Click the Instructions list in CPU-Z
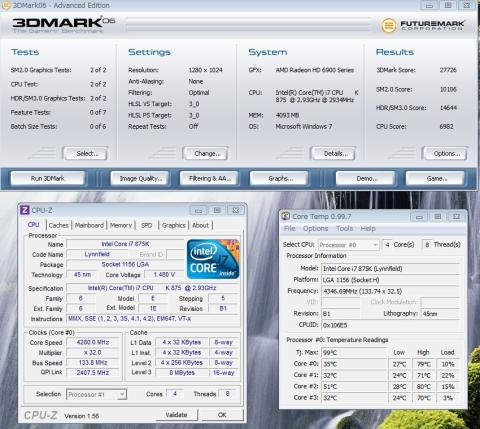Viewport: 480px width, 429px height. point(153,319)
